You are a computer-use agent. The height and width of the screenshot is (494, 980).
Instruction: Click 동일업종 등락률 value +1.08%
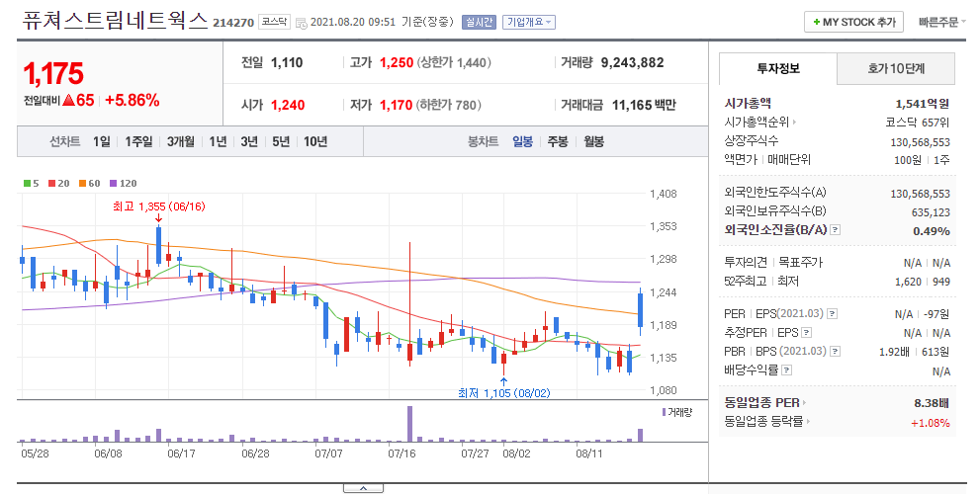[930, 423]
